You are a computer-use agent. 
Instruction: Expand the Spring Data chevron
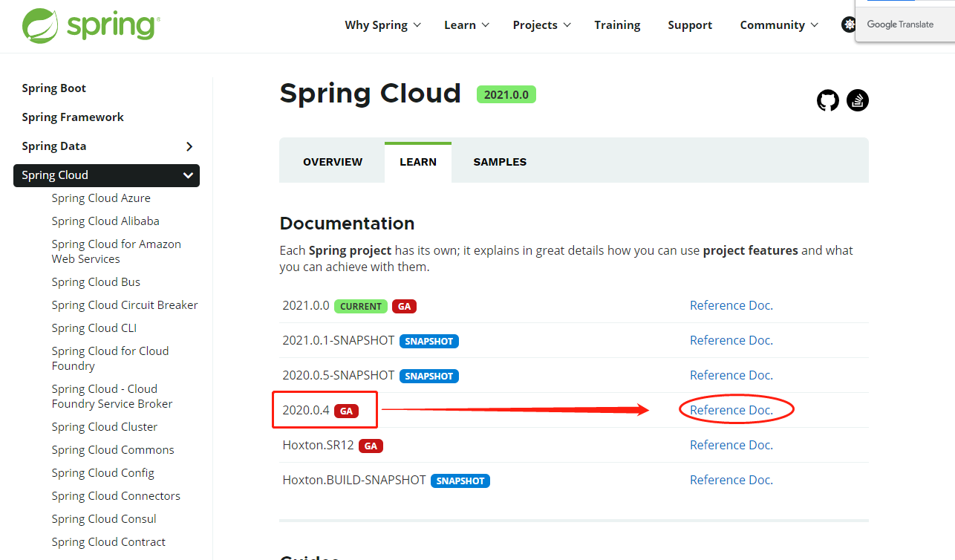click(189, 146)
